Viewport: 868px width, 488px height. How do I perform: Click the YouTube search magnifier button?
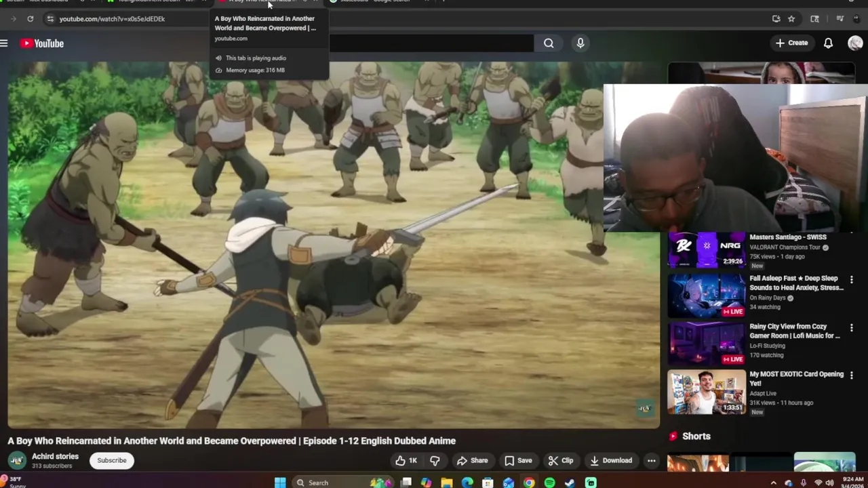point(549,43)
